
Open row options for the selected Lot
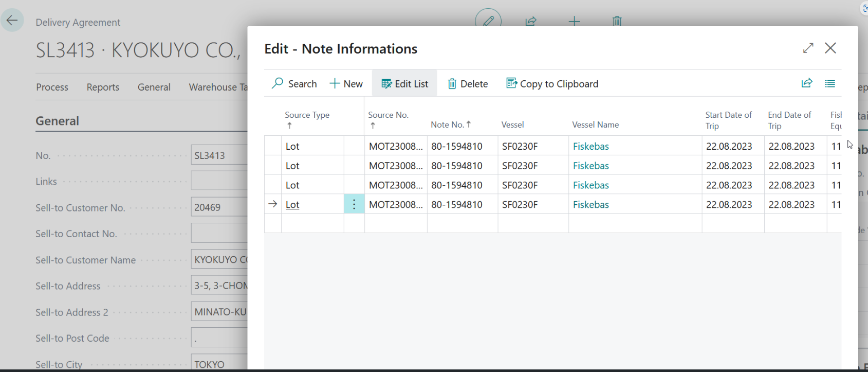[x=354, y=204]
